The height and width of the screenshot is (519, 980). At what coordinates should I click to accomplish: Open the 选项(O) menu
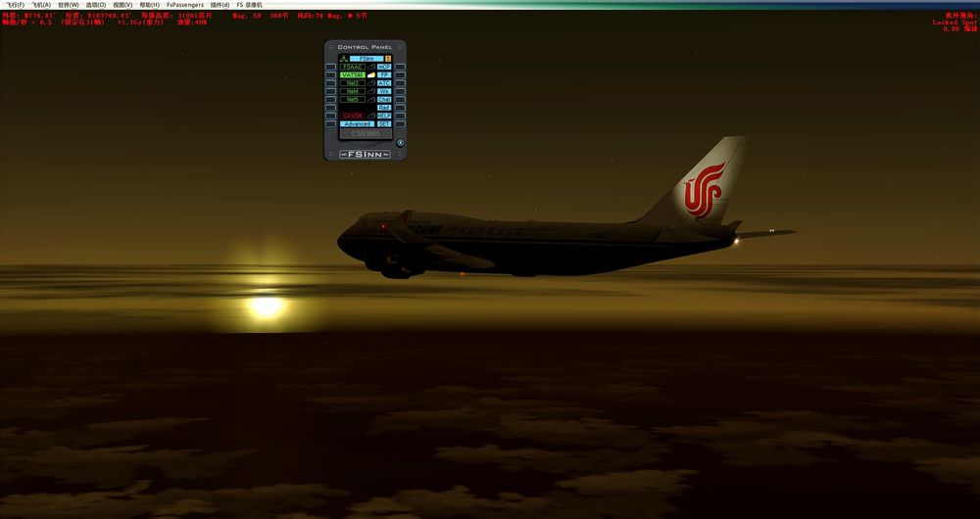[x=96, y=4]
